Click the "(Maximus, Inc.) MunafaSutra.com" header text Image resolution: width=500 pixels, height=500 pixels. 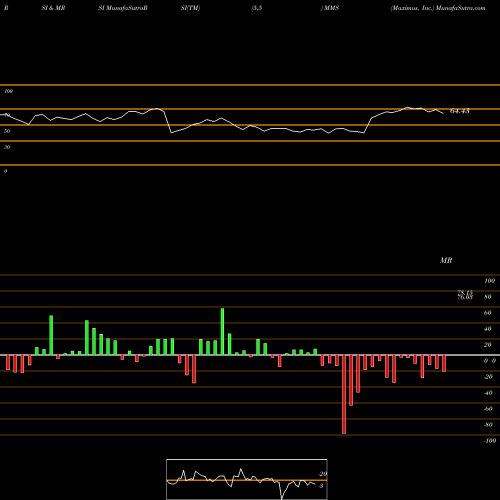(438, 8)
